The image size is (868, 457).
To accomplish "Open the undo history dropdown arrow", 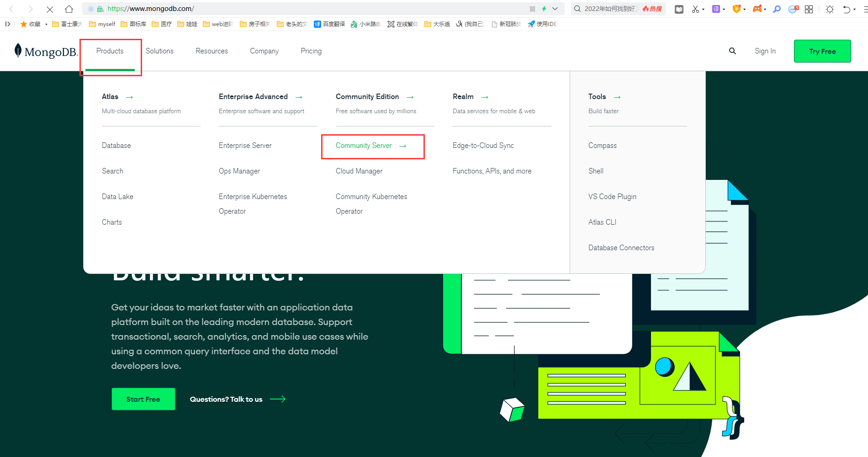I will coord(854,9).
